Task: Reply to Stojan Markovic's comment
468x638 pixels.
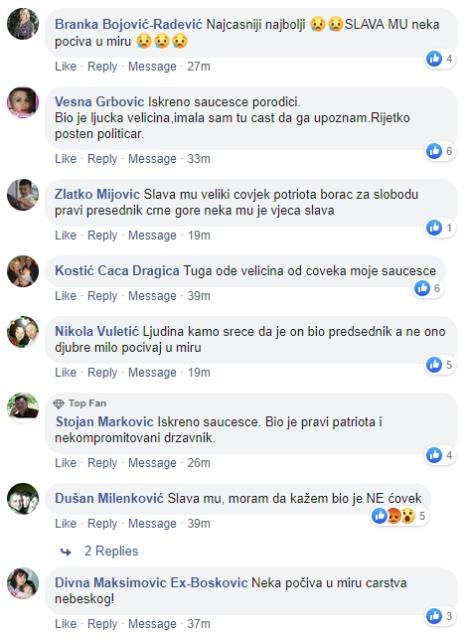Action: pos(102,463)
